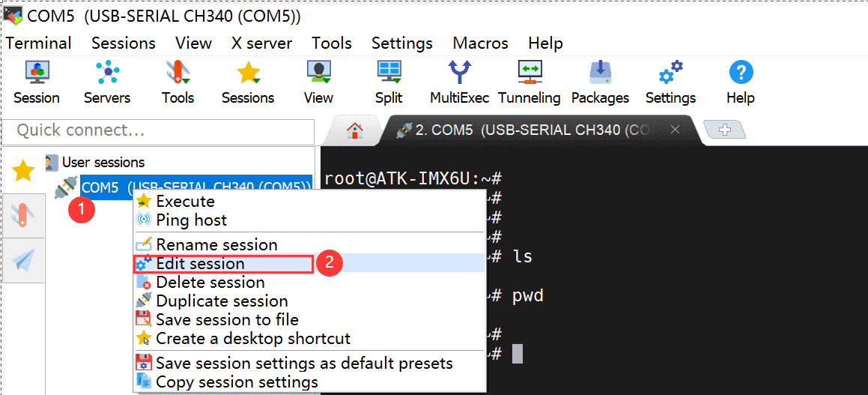Viewport: 868px width, 395px height.
Task: Click the Help question mark icon
Action: click(741, 73)
